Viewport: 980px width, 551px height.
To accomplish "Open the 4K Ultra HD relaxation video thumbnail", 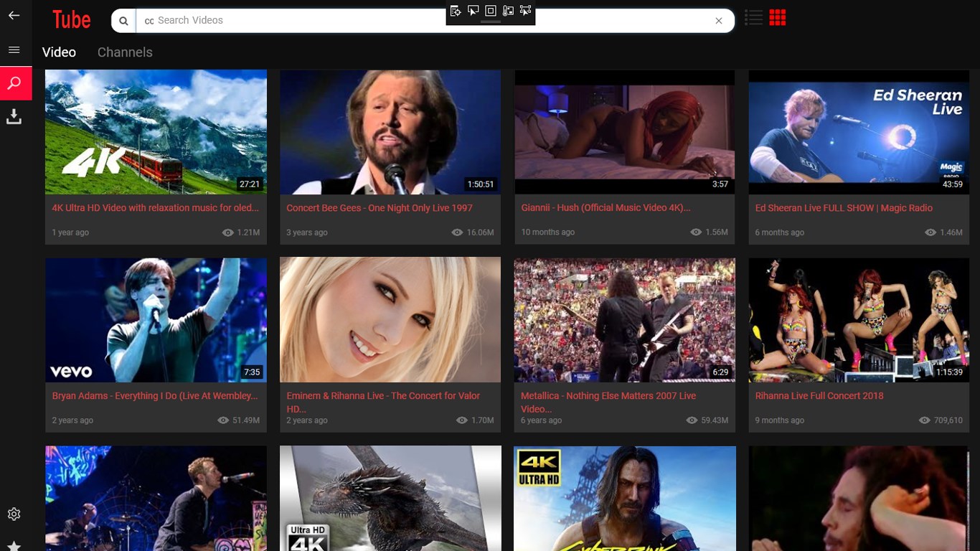I will click(x=156, y=132).
